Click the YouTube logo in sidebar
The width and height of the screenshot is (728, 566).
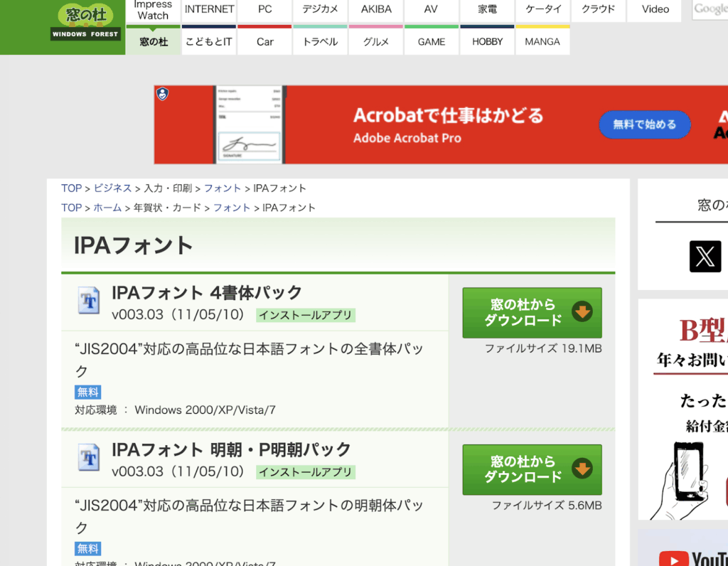pos(693,557)
